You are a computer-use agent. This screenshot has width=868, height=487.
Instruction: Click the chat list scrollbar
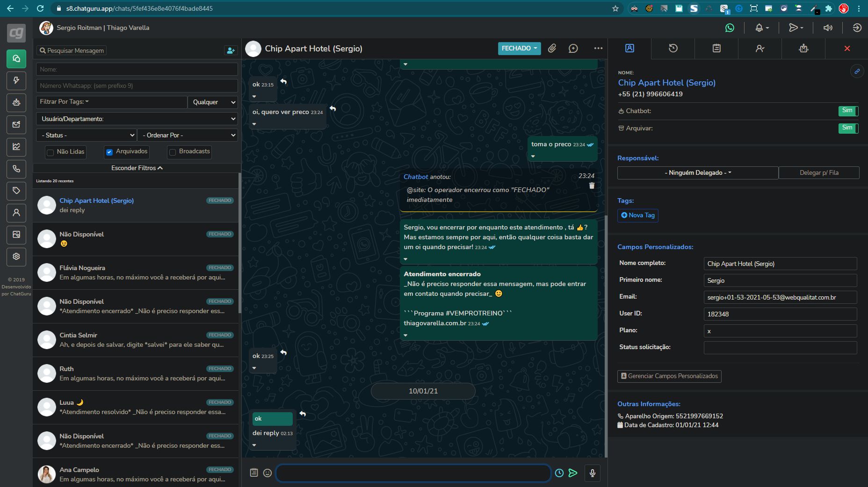240,243
